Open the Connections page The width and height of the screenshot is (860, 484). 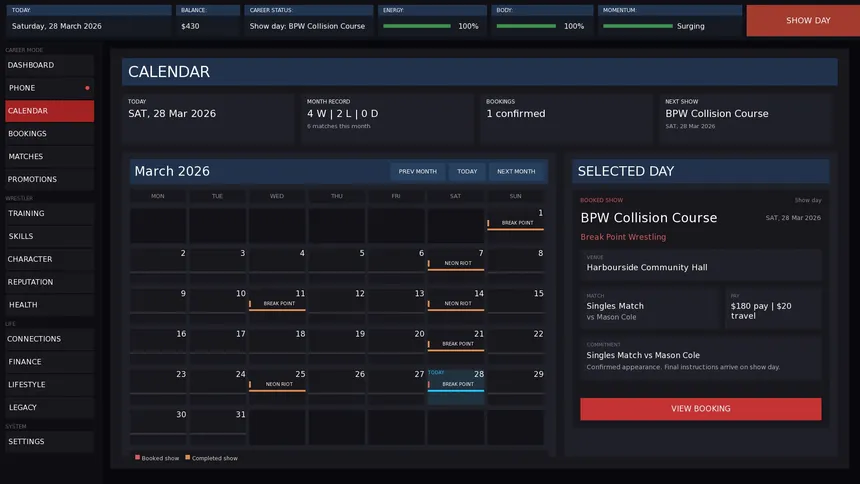click(x=49, y=339)
